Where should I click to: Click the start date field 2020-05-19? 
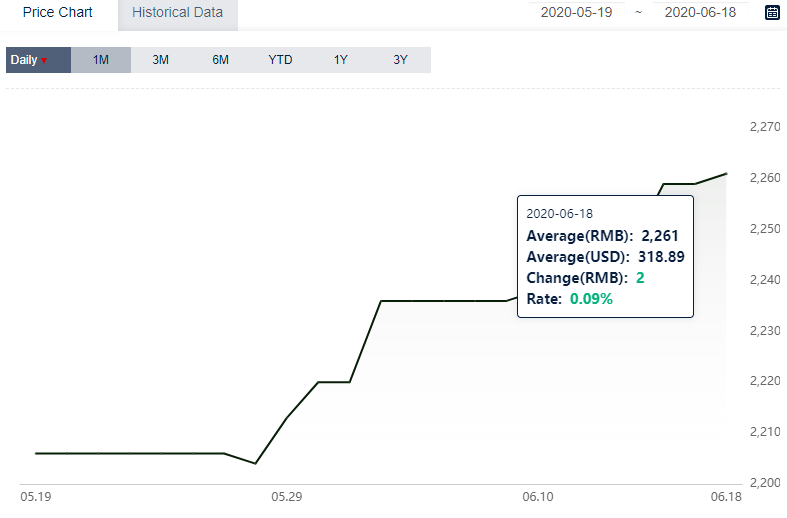coord(577,13)
